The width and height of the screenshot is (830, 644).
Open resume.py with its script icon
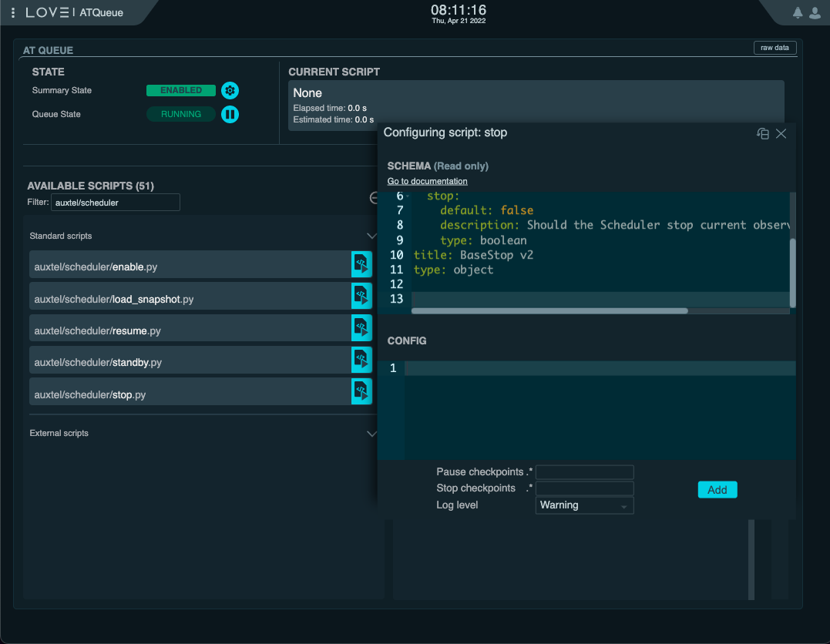361,327
